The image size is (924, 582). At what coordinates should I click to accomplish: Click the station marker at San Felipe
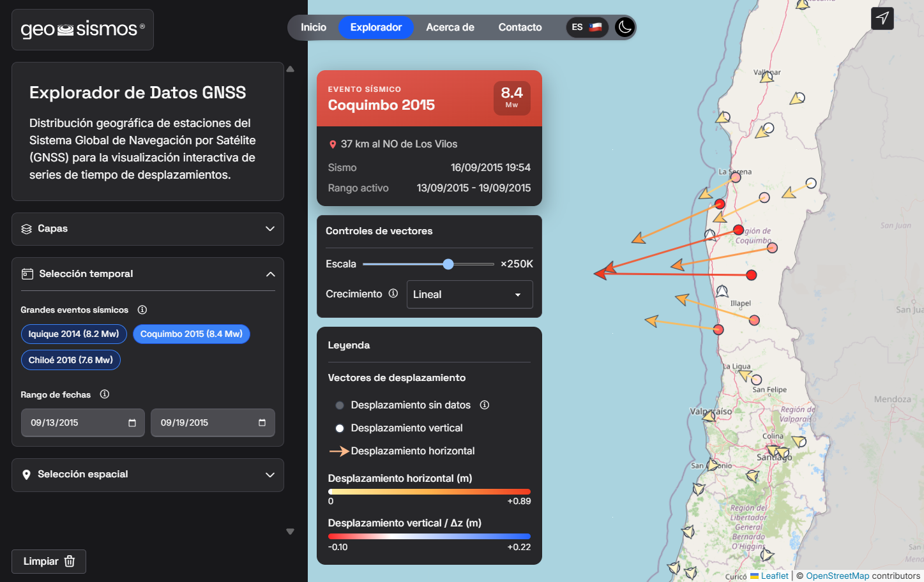click(x=757, y=380)
